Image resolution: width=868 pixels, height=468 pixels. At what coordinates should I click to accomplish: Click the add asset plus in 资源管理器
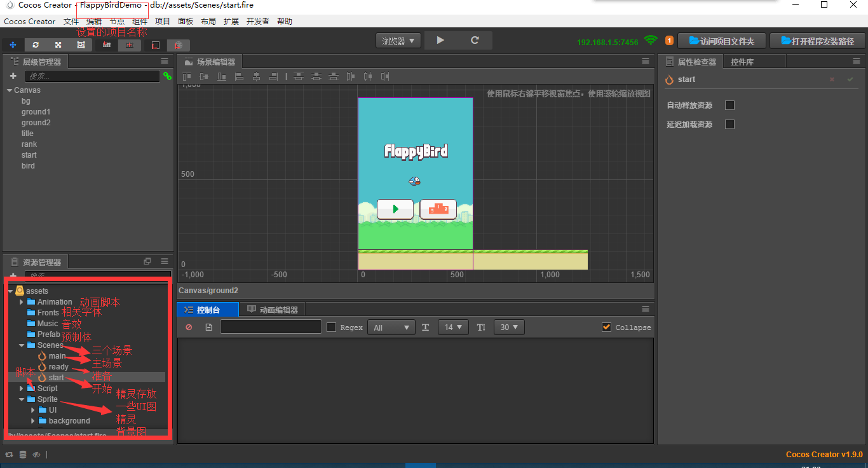tap(13, 276)
